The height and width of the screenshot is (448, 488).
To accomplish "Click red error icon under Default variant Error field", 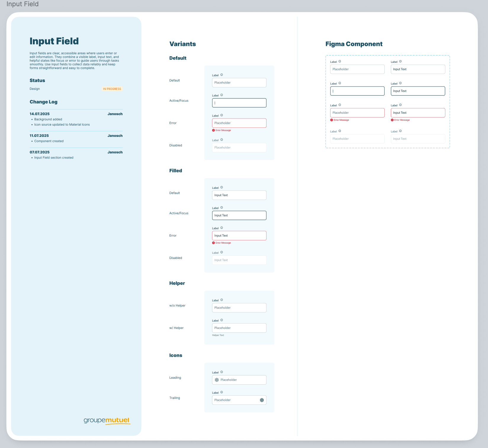I will click(x=213, y=130).
